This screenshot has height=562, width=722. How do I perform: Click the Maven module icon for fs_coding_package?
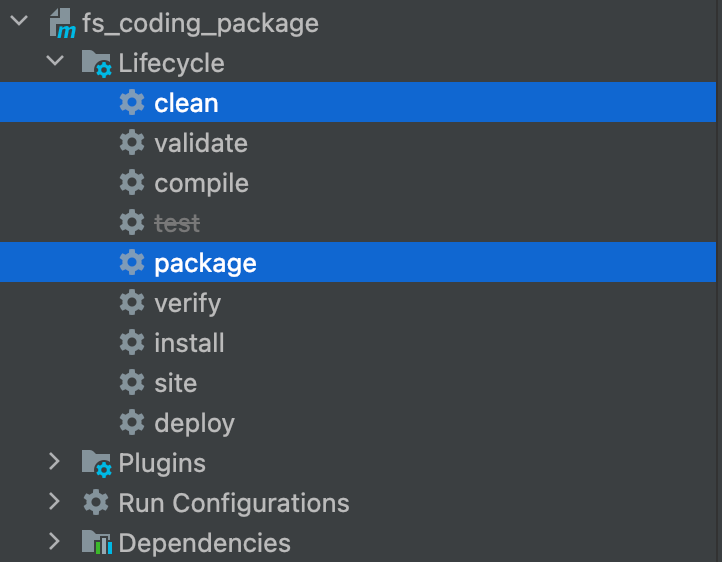pyautogui.click(x=62, y=24)
